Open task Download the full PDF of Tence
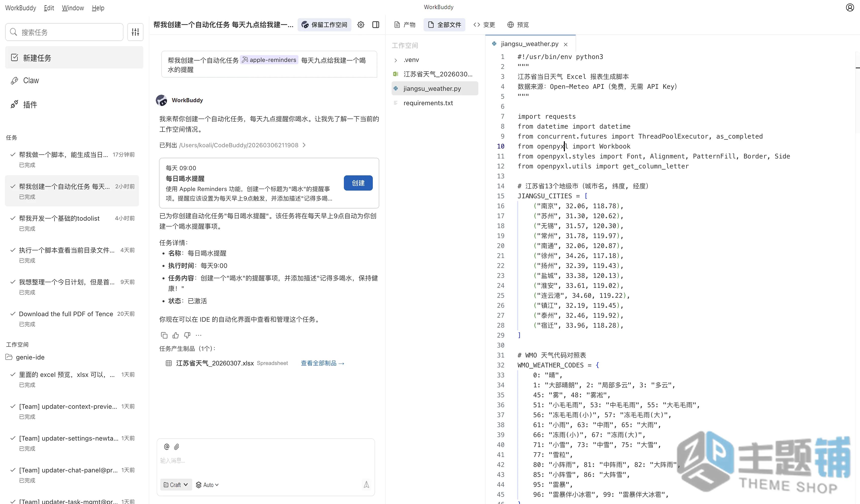This screenshot has width=860, height=504. (x=72, y=319)
